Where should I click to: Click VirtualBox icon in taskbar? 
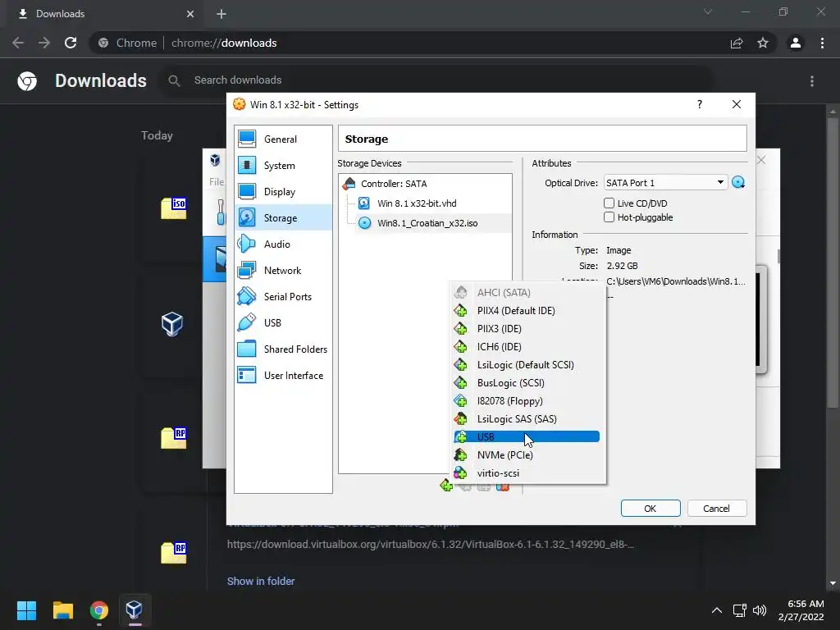point(134,610)
